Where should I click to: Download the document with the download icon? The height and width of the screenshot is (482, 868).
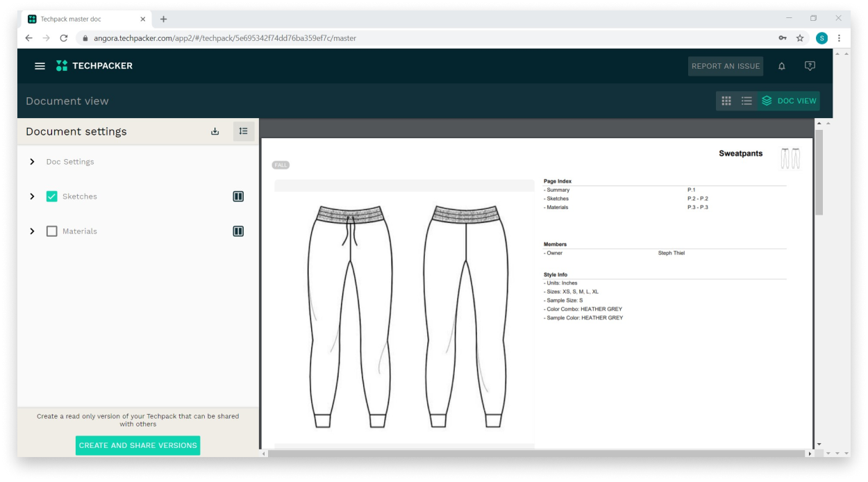point(215,131)
